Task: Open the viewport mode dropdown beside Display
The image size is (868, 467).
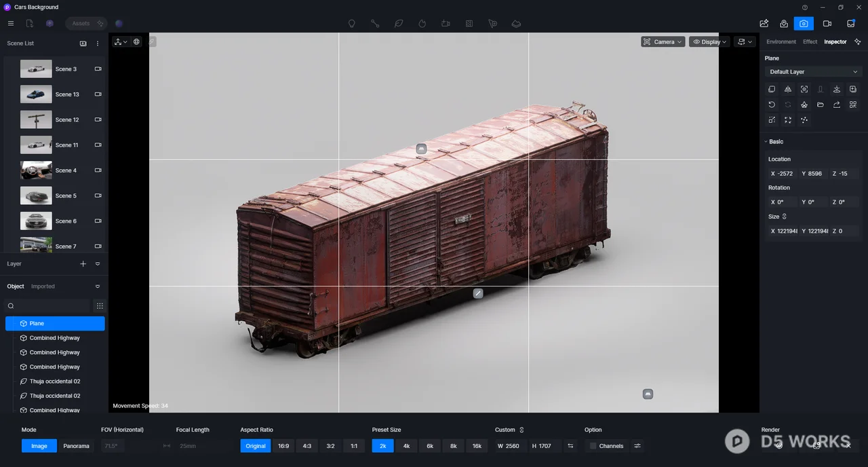Action: [x=745, y=41]
